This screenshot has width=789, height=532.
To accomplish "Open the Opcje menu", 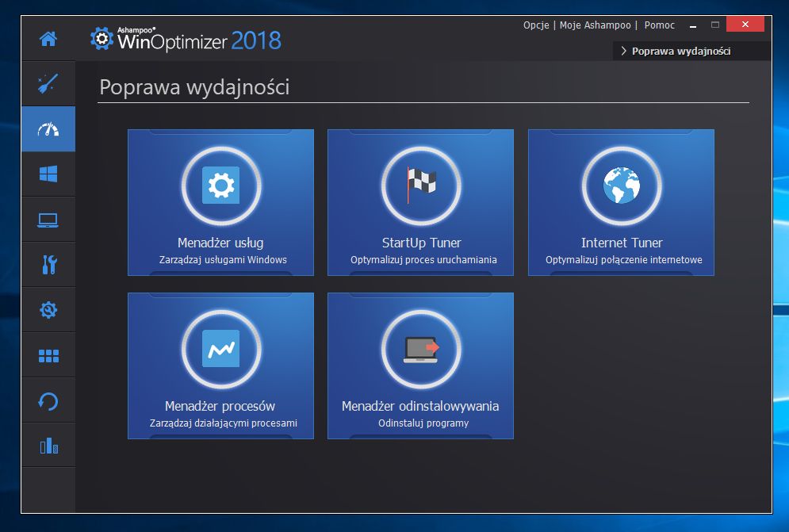I will (536, 25).
